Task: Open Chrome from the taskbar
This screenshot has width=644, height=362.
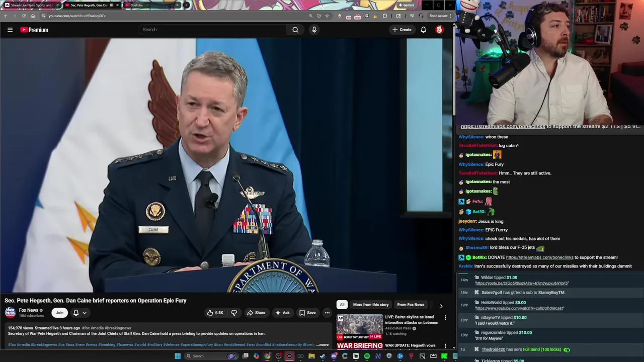Action: coord(267,356)
